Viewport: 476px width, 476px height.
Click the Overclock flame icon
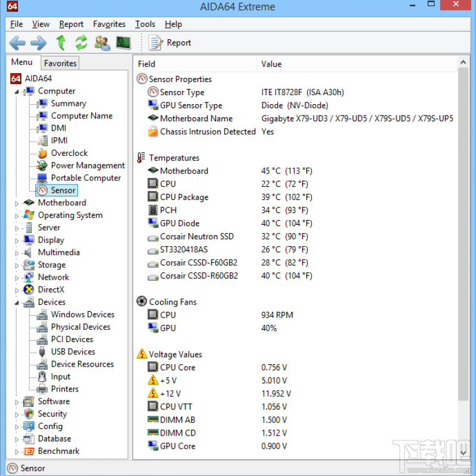42,153
